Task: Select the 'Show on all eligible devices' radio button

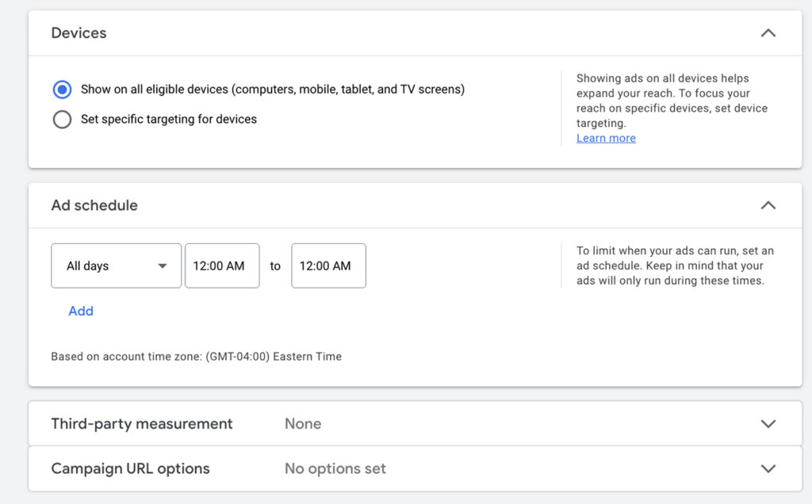Action: coord(62,90)
